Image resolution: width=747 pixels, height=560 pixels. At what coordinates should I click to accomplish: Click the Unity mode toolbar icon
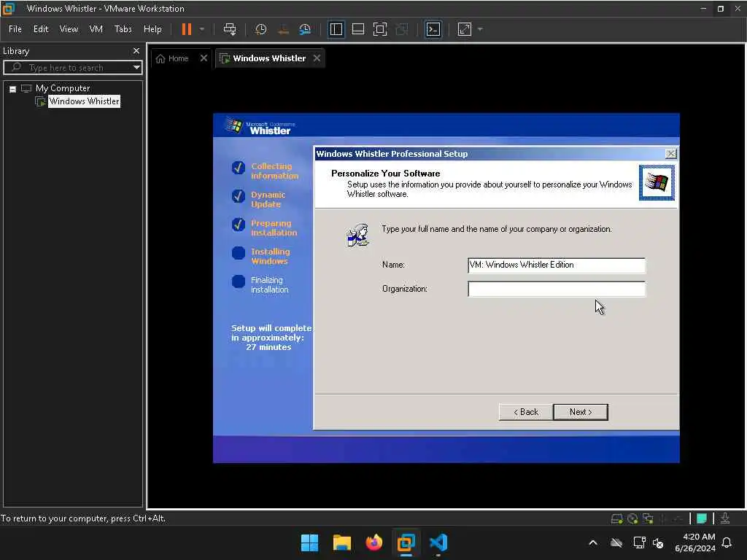tap(402, 29)
